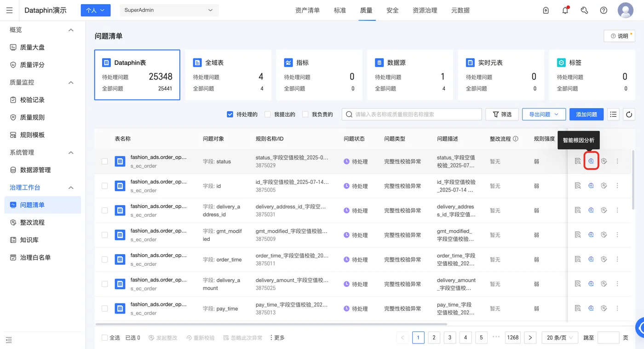Click document-search icon in delivery_amount row
Image resolution: width=644 pixels, height=349 pixels.
[578, 284]
